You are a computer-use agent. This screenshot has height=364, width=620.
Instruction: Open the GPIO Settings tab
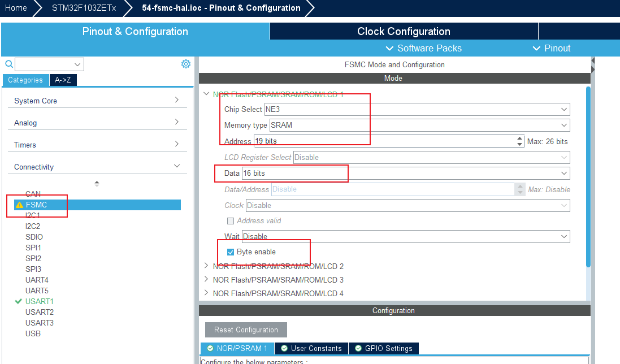(384, 348)
